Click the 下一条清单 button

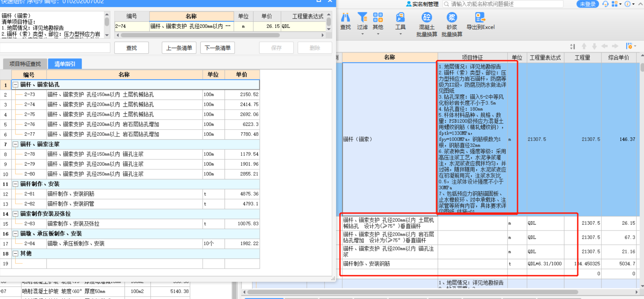point(217,48)
